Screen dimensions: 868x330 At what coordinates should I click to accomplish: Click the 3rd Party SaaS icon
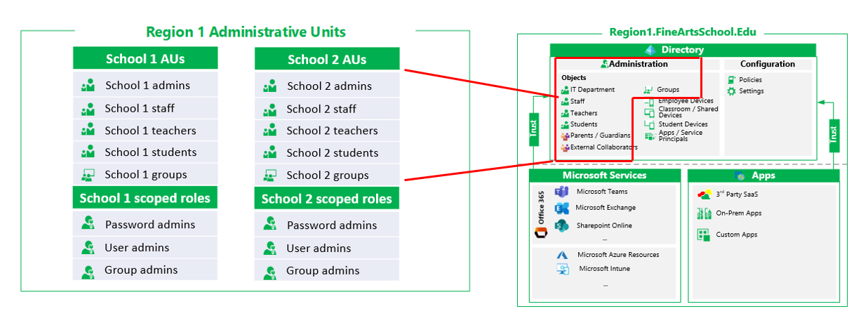click(x=704, y=194)
